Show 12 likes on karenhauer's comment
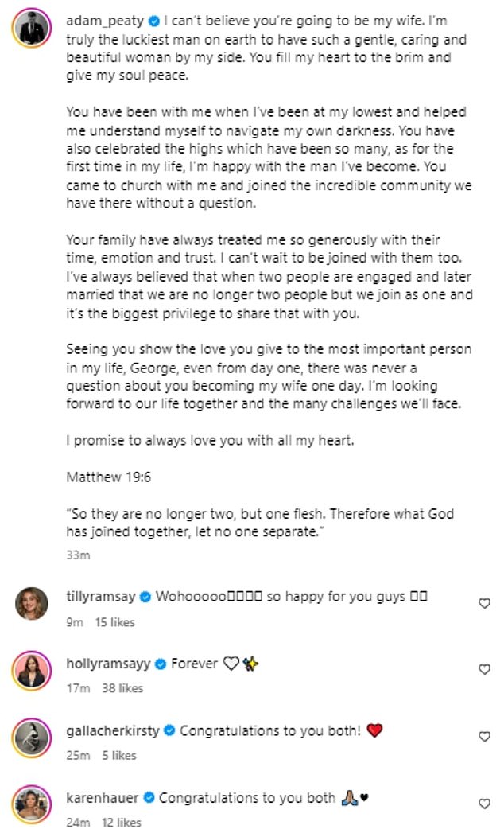The image size is (504, 837). (122, 823)
